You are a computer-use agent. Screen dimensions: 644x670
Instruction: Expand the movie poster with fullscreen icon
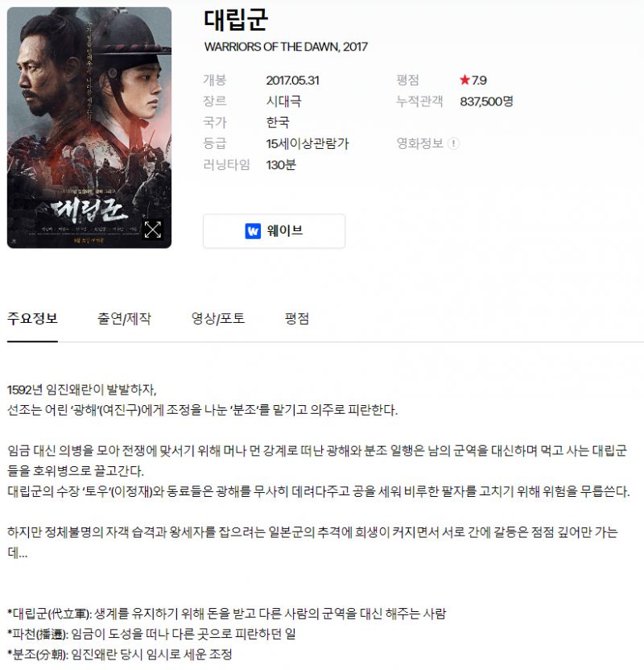[x=152, y=230]
